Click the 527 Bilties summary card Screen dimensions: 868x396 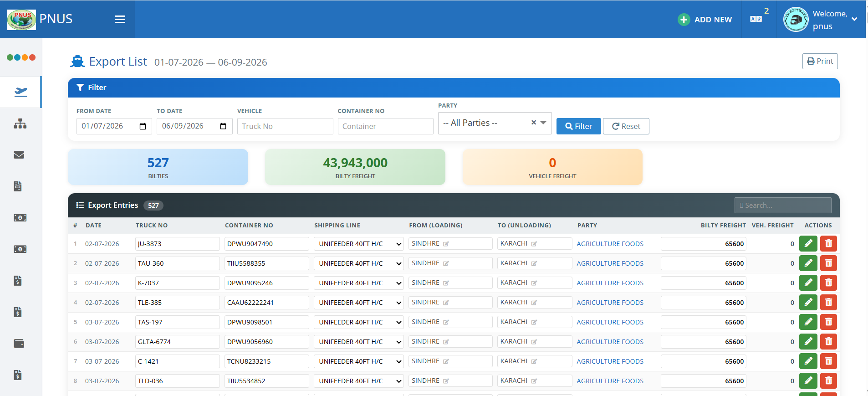[158, 167]
